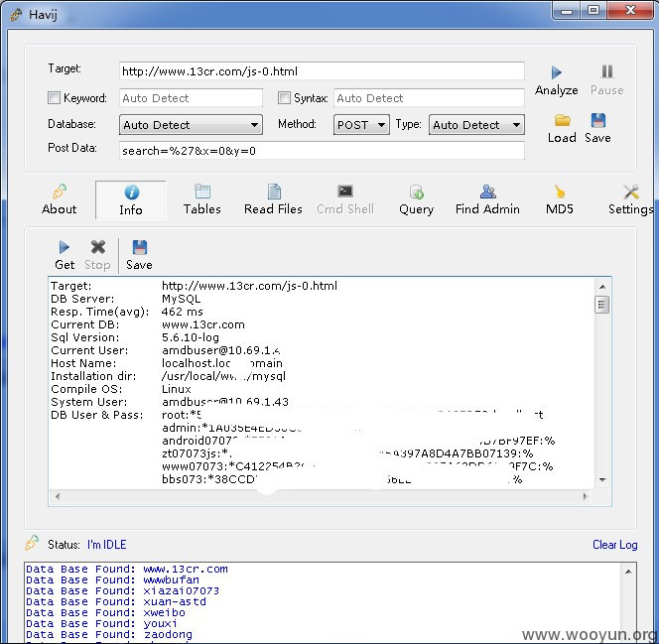
Task: Open the Type Auto Detect dropdown
Action: [476, 125]
